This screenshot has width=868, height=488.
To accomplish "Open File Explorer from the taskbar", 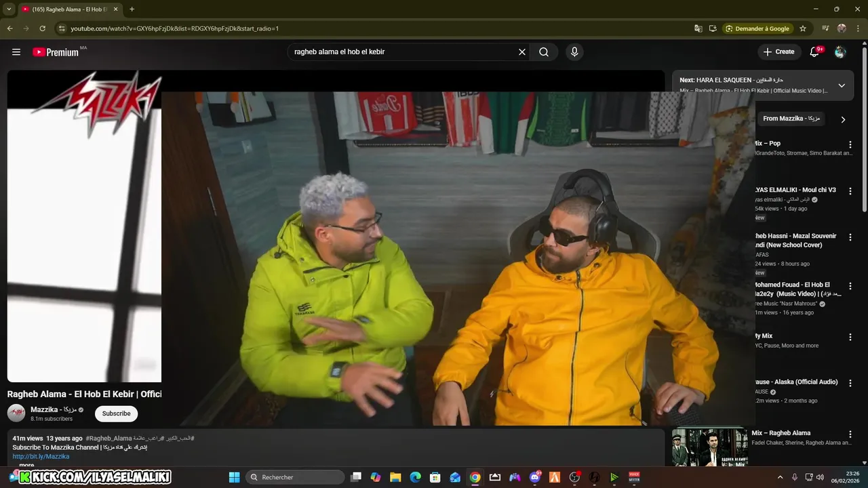I will (x=395, y=477).
